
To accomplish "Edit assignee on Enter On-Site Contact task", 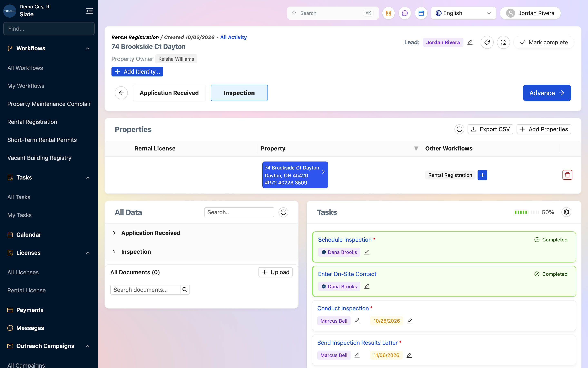I will (x=367, y=286).
